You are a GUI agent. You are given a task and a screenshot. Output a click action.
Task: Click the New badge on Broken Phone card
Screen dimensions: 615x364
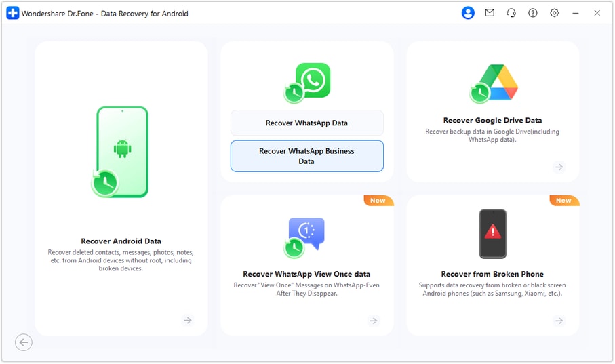click(564, 201)
